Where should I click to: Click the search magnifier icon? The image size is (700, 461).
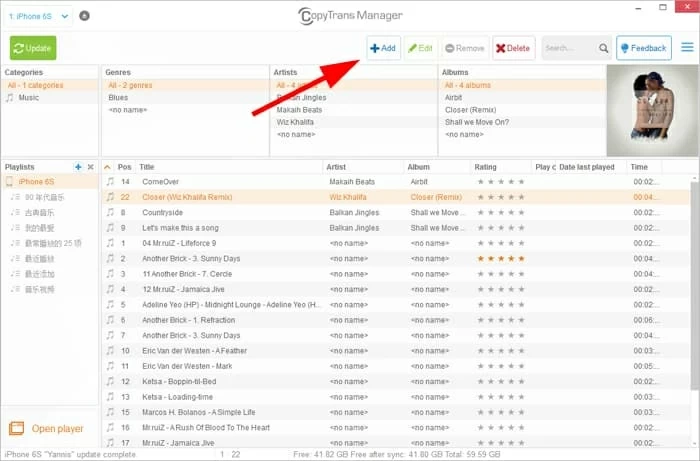pyautogui.click(x=604, y=48)
